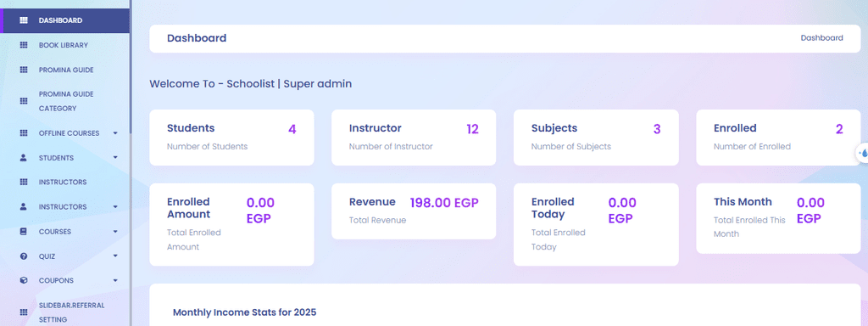
Task: Open the Book Library menu item
Action: 64,45
